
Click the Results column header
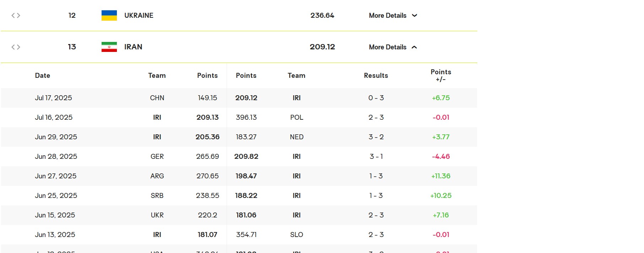[376, 75]
